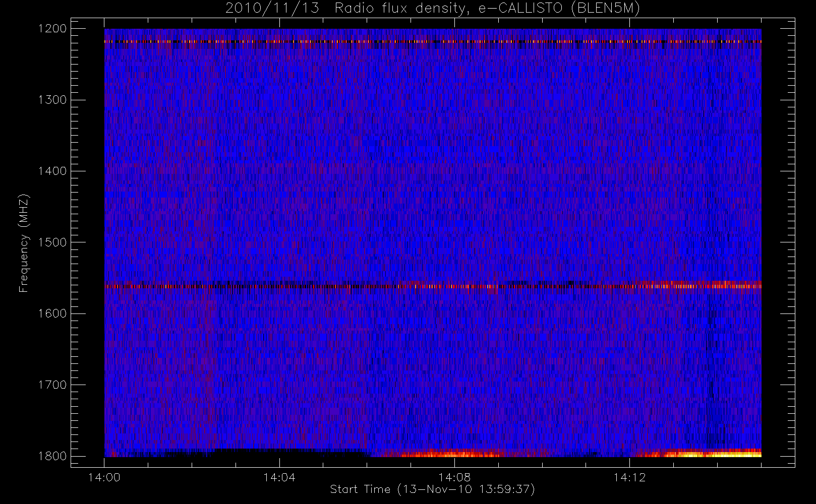
Task: Click the 14:08 time tick label
Action: 454,477
